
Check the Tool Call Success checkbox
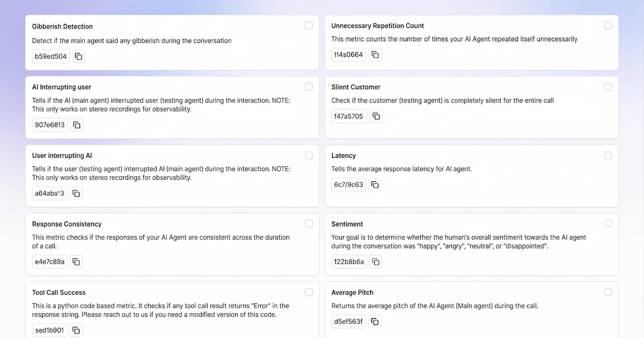[x=309, y=292]
